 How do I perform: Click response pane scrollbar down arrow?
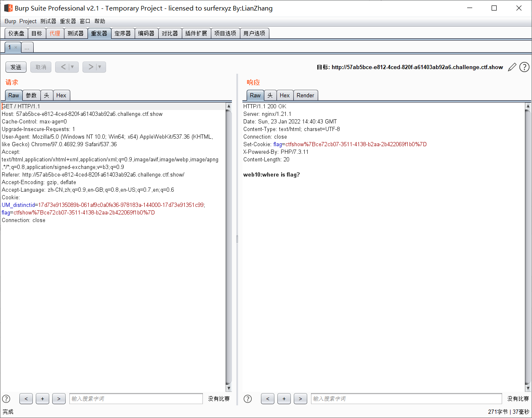(x=528, y=388)
